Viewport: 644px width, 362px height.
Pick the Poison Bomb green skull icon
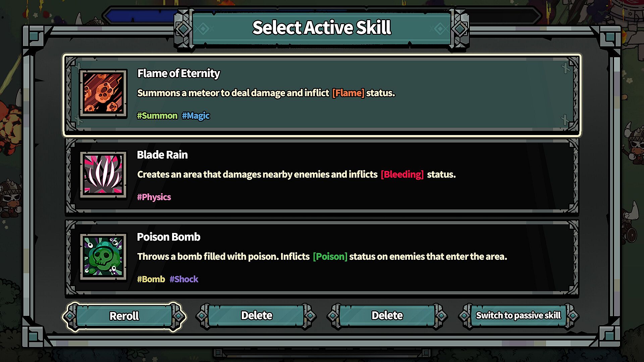pyautogui.click(x=103, y=257)
